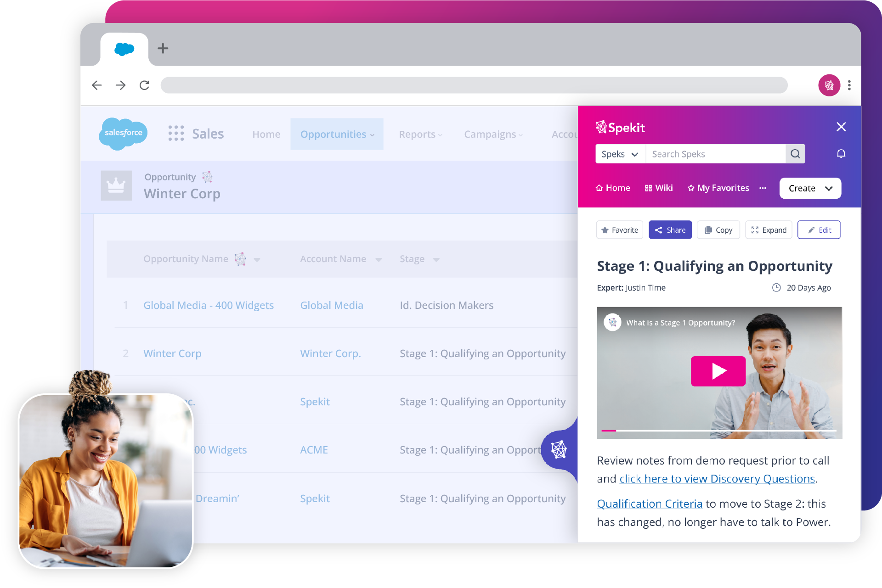Mark this Spek as Favorite
The image size is (882, 588).
[620, 230]
